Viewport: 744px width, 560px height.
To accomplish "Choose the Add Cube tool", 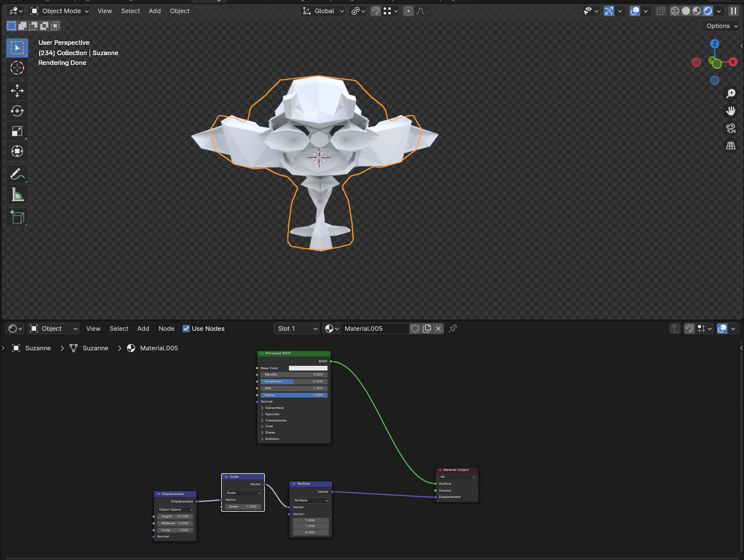I will (x=17, y=217).
